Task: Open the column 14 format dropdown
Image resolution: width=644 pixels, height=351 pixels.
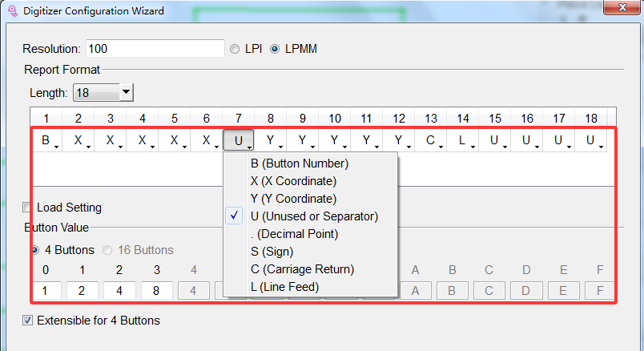Action: tap(463, 141)
